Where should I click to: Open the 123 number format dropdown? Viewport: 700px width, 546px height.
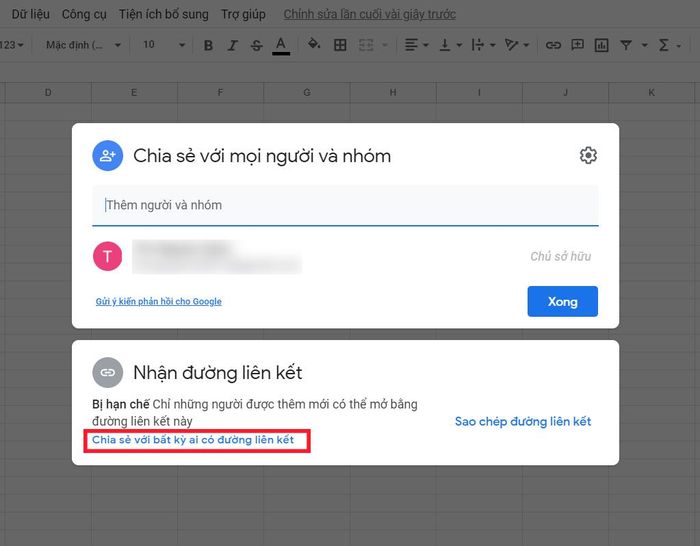pos(12,45)
